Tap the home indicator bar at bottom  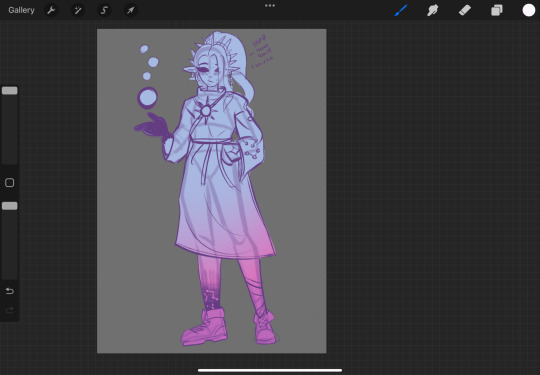[270, 371]
